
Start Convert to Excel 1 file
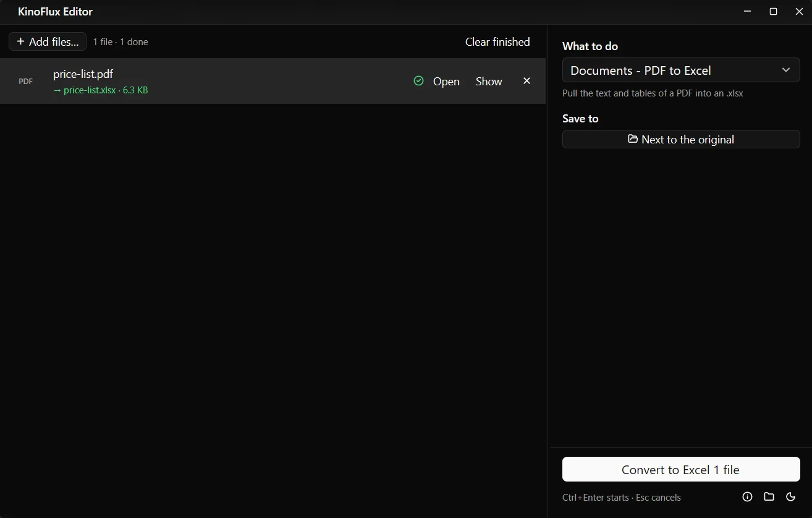(x=681, y=469)
